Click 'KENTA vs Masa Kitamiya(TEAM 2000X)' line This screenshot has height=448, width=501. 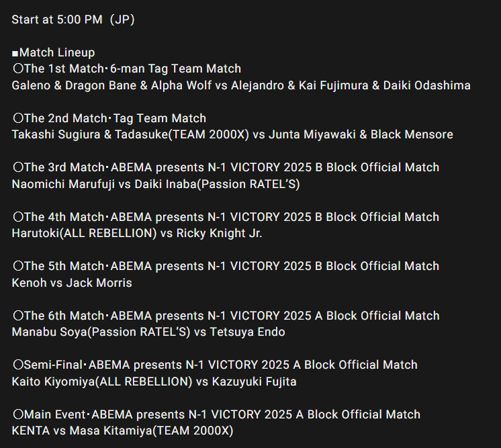123,431
